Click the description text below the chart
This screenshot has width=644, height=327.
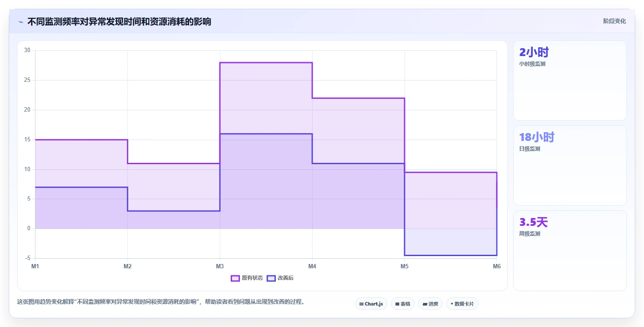coord(161,302)
